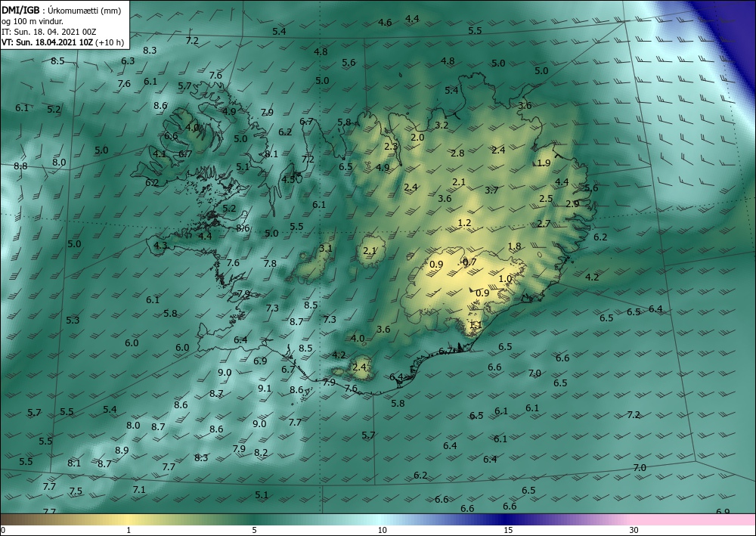Click the 7.8 precipitation value
This screenshot has height=536, width=756.
(270, 263)
